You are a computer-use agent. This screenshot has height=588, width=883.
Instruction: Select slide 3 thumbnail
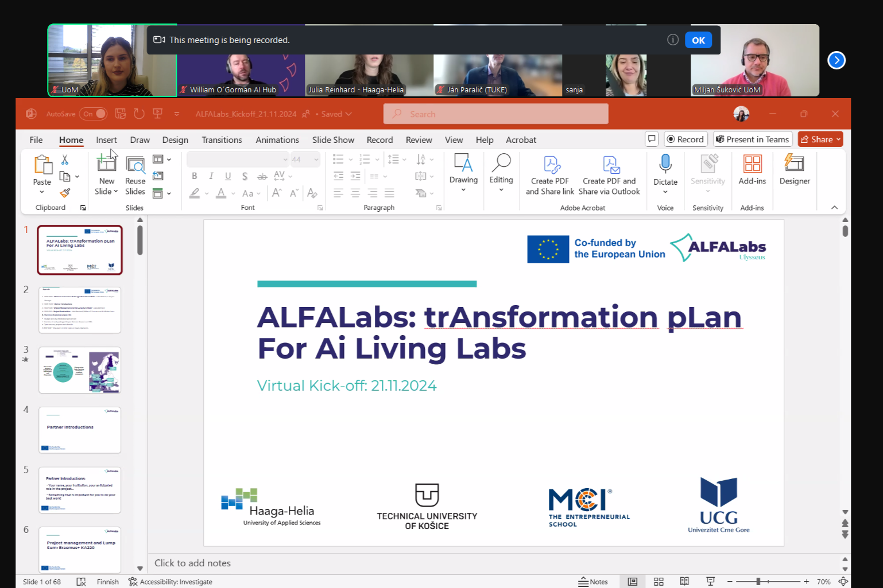click(80, 370)
